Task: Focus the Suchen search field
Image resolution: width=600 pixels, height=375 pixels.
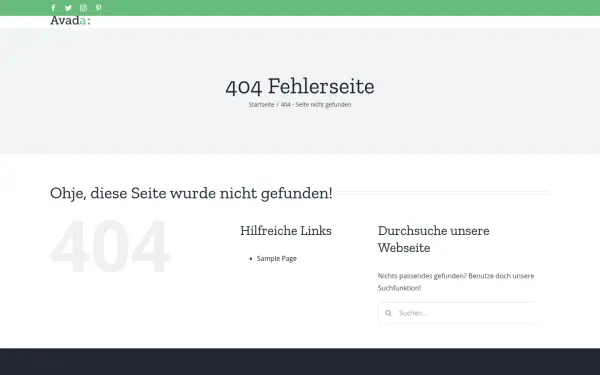Action: point(458,313)
